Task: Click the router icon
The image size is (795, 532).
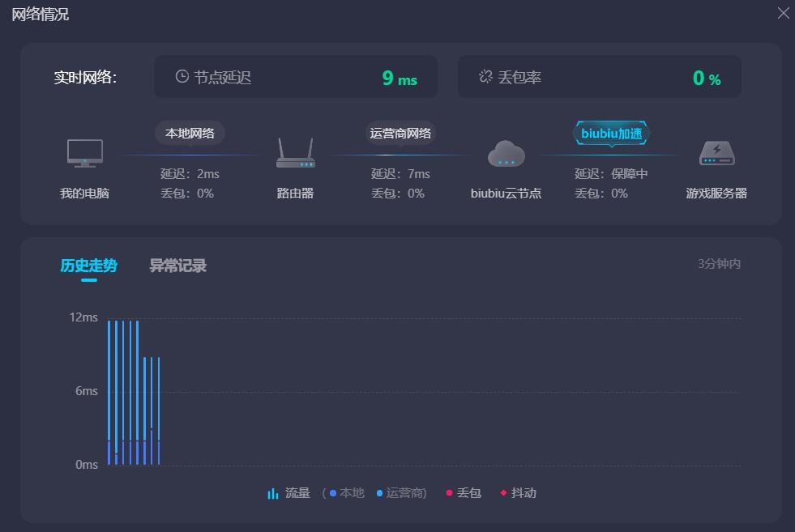Action: point(295,153)
